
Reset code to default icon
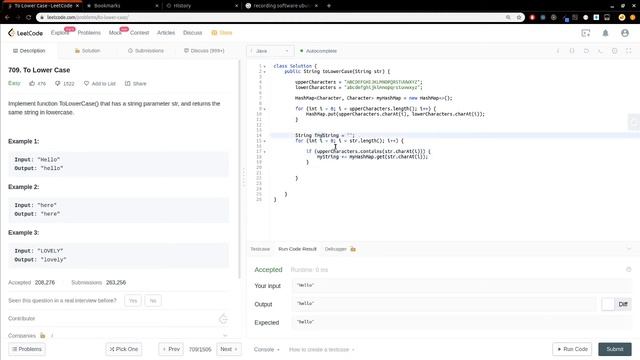point(586,51)
